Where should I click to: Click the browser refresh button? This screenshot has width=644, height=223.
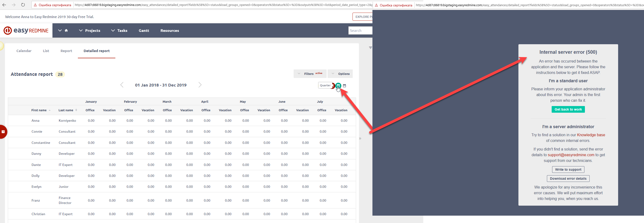click(x=23, y=5)
